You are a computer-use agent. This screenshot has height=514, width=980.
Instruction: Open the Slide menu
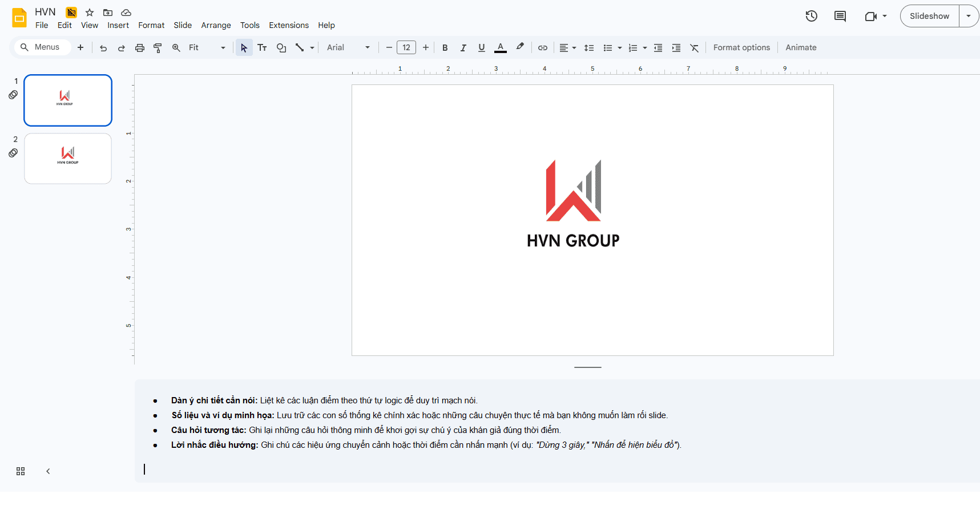click(183, 25)
